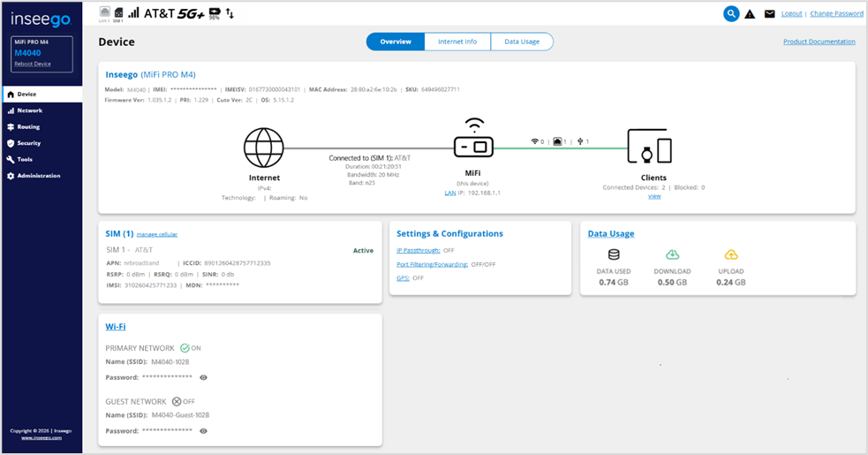
Task: Open Security in the sidebar
Action: pos(29,143)
